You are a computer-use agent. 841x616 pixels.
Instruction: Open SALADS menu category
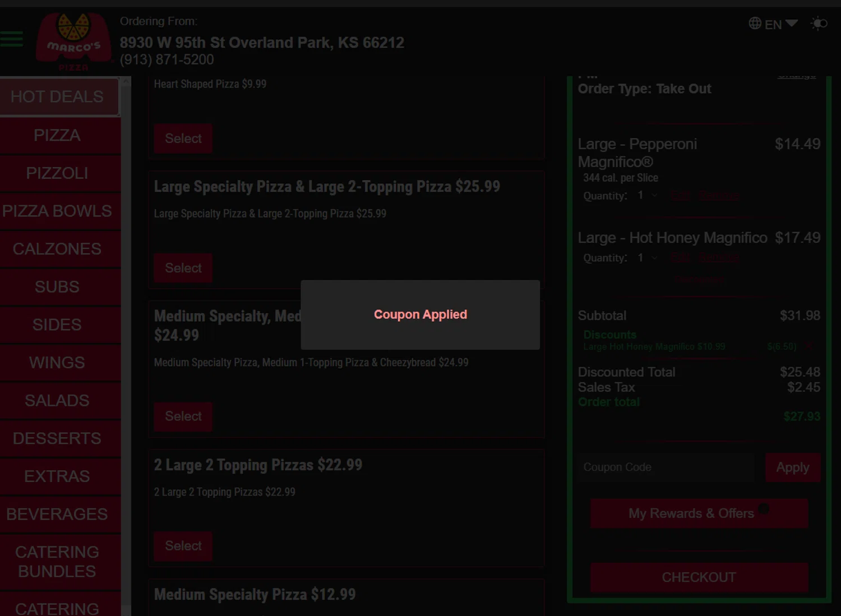(x=60, y=400)
